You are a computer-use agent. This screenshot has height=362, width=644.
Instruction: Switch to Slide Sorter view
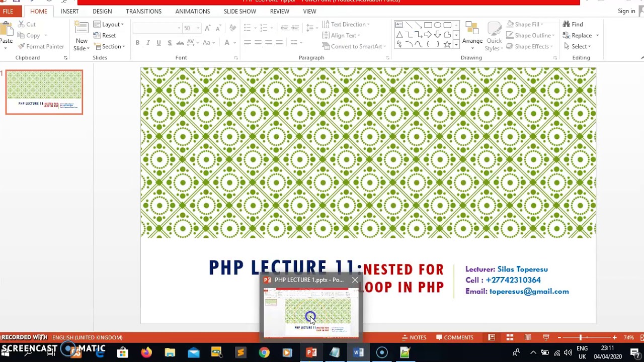(510, 337)
